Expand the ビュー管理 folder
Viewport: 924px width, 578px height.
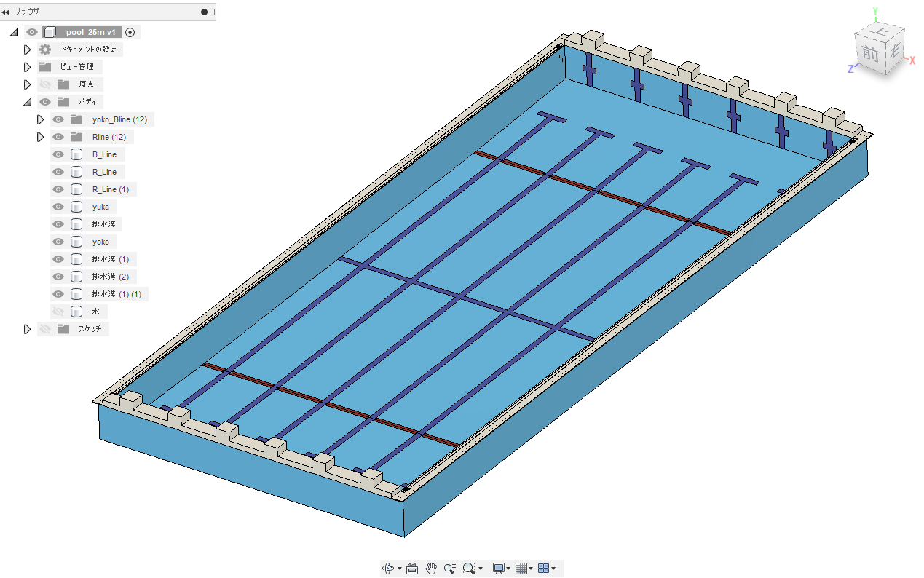28,67
